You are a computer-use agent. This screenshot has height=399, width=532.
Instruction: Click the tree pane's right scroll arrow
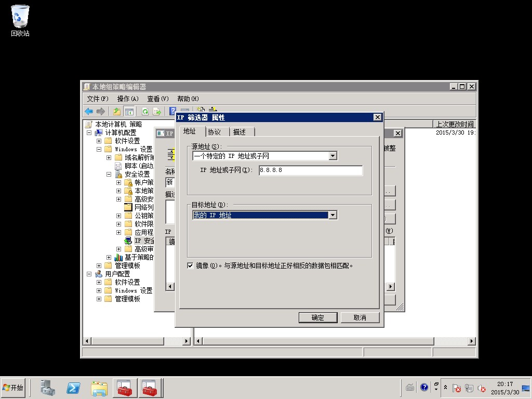pos(187,341)
